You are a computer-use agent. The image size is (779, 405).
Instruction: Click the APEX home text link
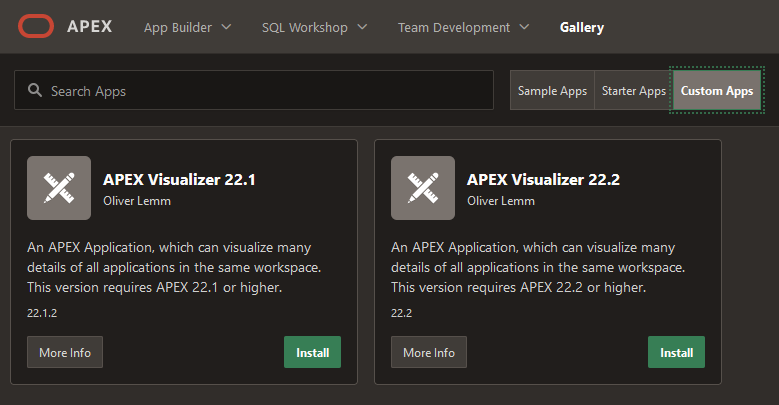89,26
